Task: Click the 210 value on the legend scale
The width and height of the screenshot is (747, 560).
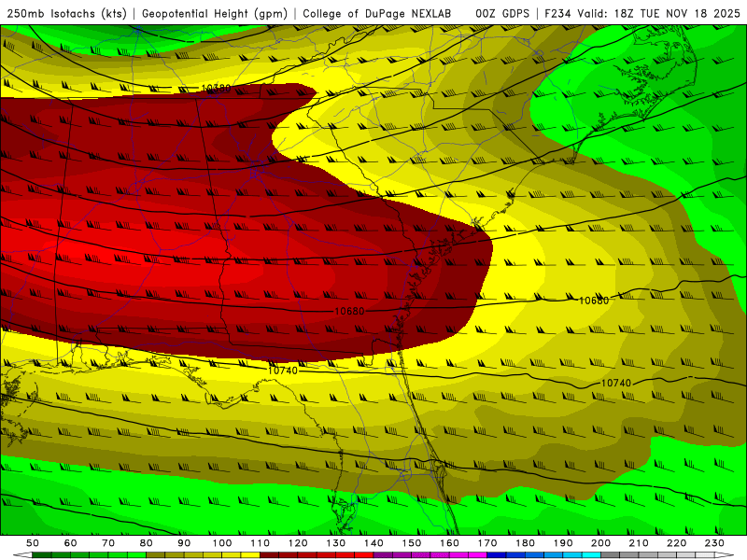Action: point(640,543)
